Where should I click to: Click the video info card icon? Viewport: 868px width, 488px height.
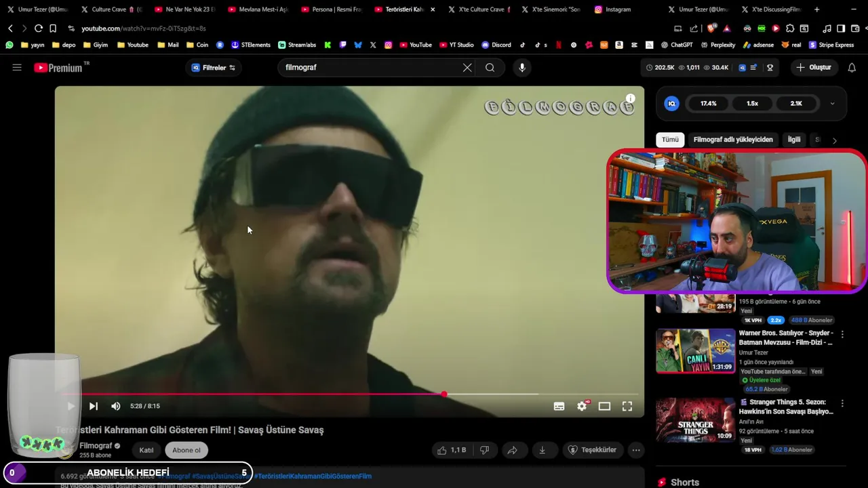coord(630,98)
